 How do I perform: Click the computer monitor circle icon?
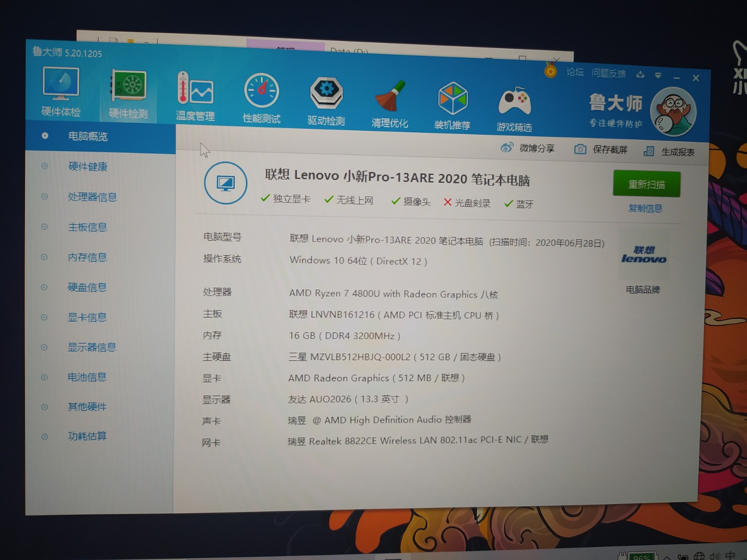(x=226, y=183)
